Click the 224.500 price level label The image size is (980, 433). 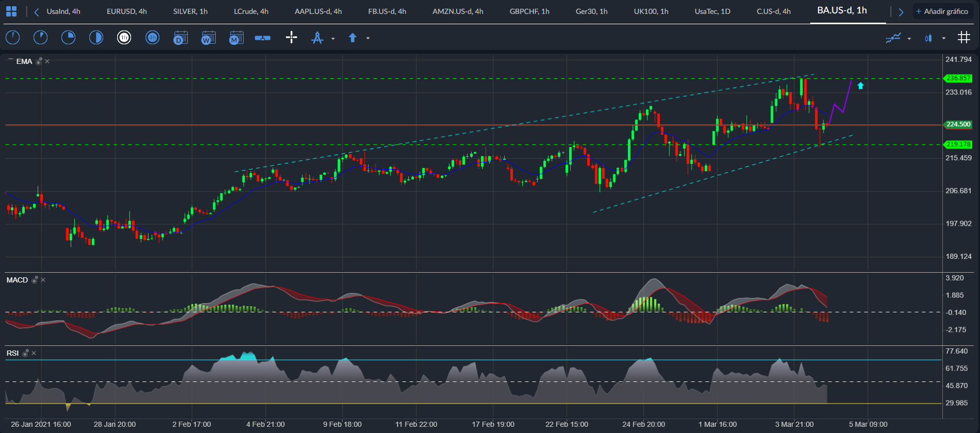pyautogui.click(x=958, y=124)
